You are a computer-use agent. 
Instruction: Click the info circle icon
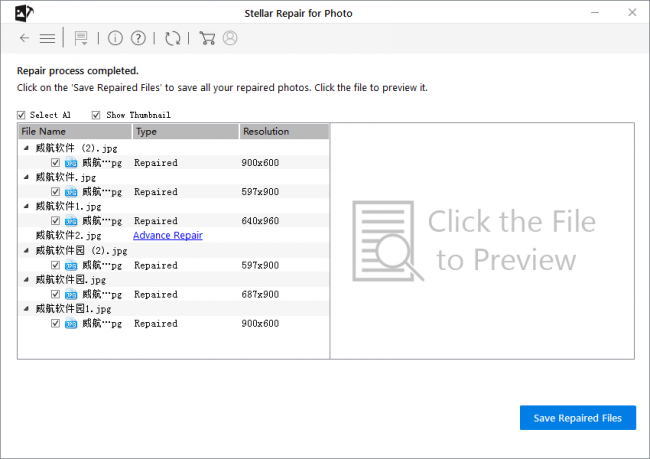coord(115,38)
